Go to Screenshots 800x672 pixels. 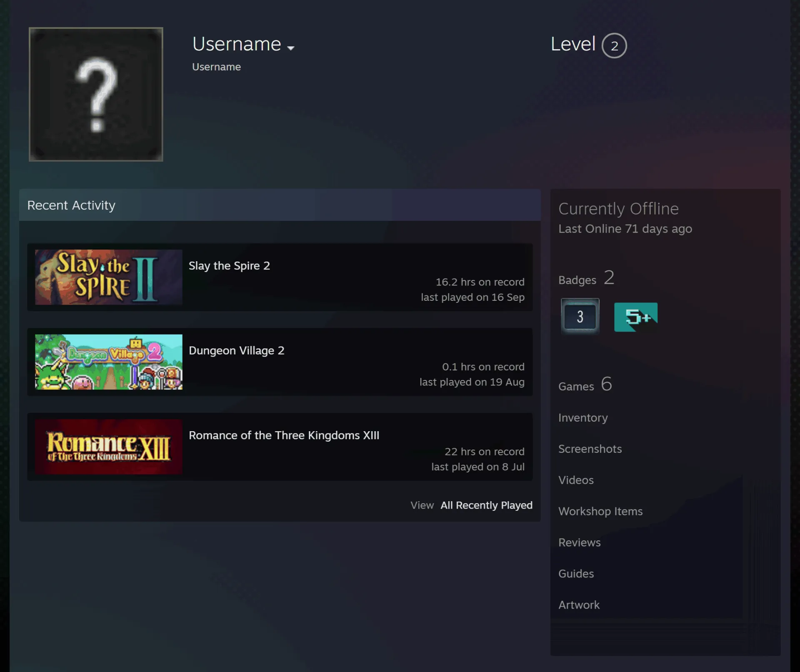(590, 449)
